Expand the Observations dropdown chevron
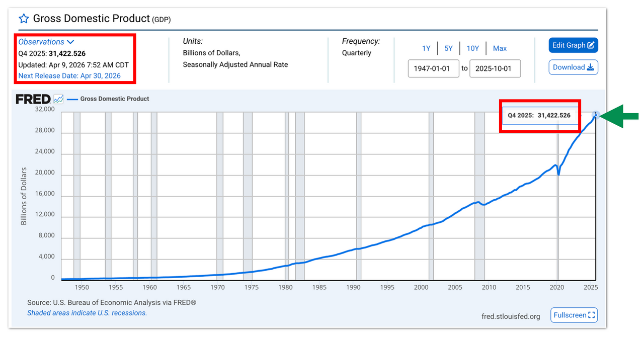 point(70,42)
